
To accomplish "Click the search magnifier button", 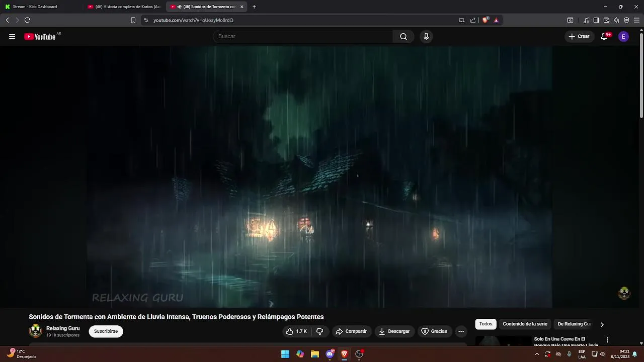I will 404,36.
